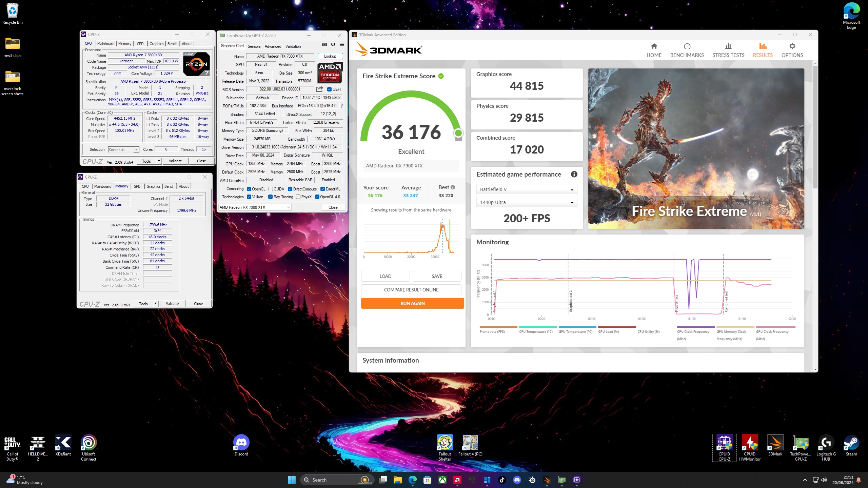Screen dimensions: 868x488
Task: Open the GPU-Z hamburger menu
Action: (x=342, y=45)
